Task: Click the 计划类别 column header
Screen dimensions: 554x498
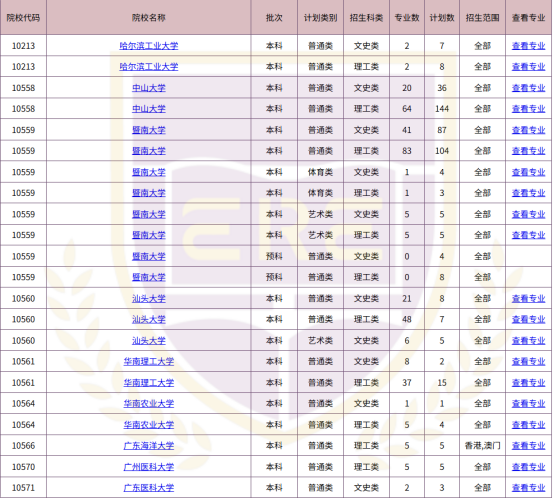Action: [320, 18]
